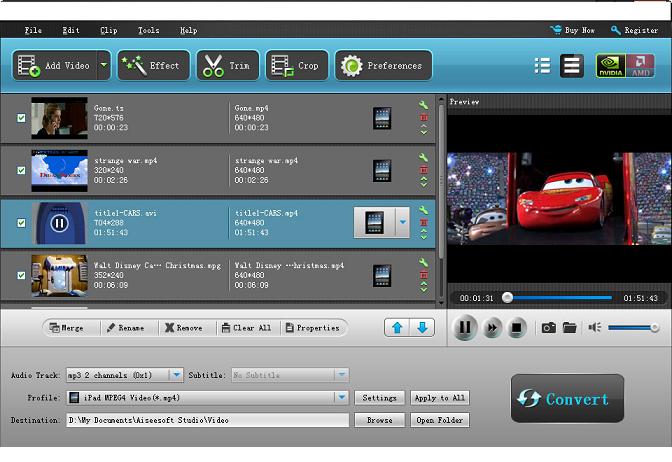Image resolution: width=672 pixels, height=462 pixels.
Task: Click the fast forward preview button
Action: click(492, 328)
